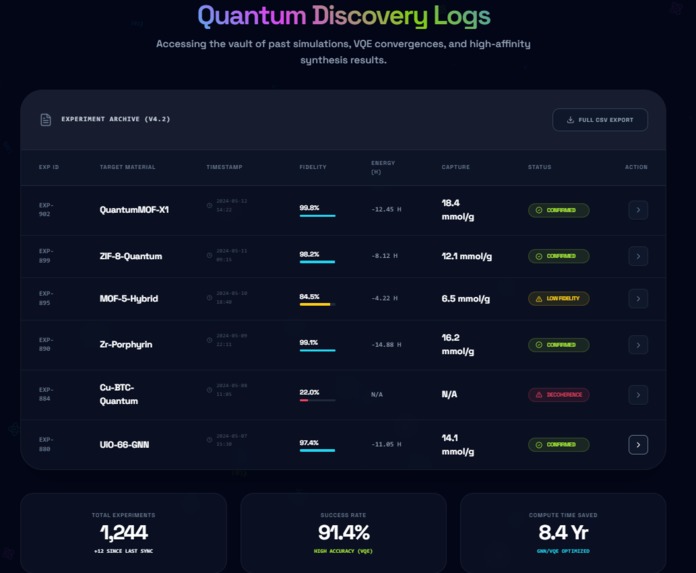Click the yellow 84.5% fidelity bar
Viewport: 696px width, 573px height.
tap(317, 304)
